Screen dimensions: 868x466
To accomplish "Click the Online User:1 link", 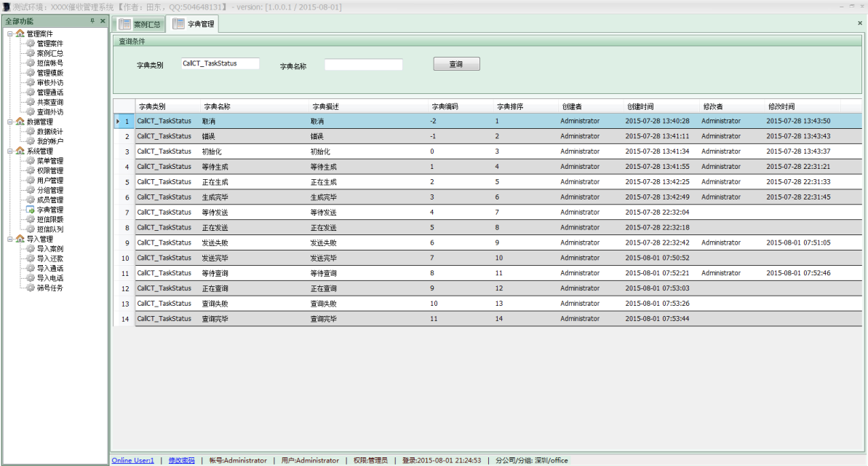I will click(x=132, y=460).
